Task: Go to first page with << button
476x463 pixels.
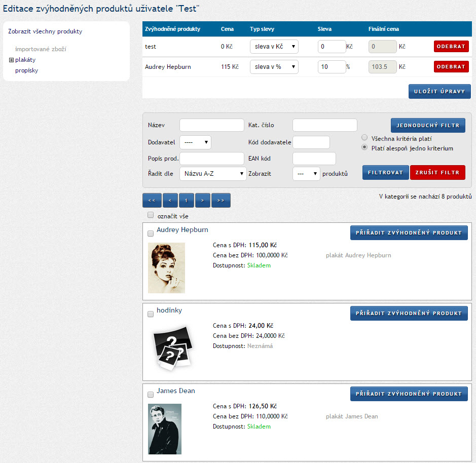Action: (152, 201)
